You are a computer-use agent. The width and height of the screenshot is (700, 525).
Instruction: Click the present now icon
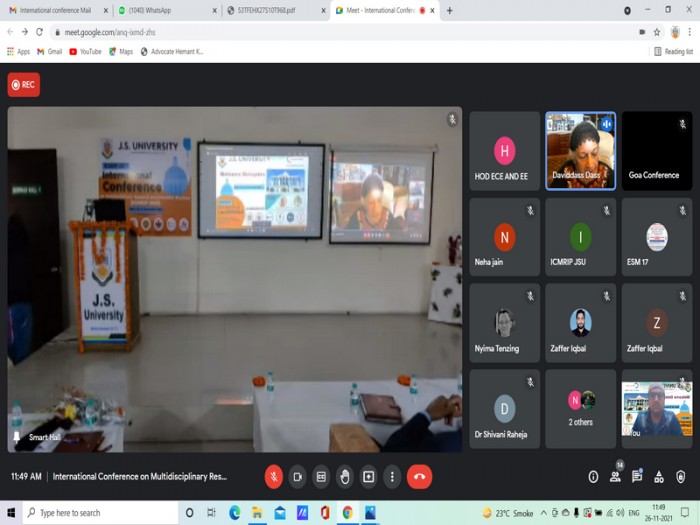click(x=368, y=477)
